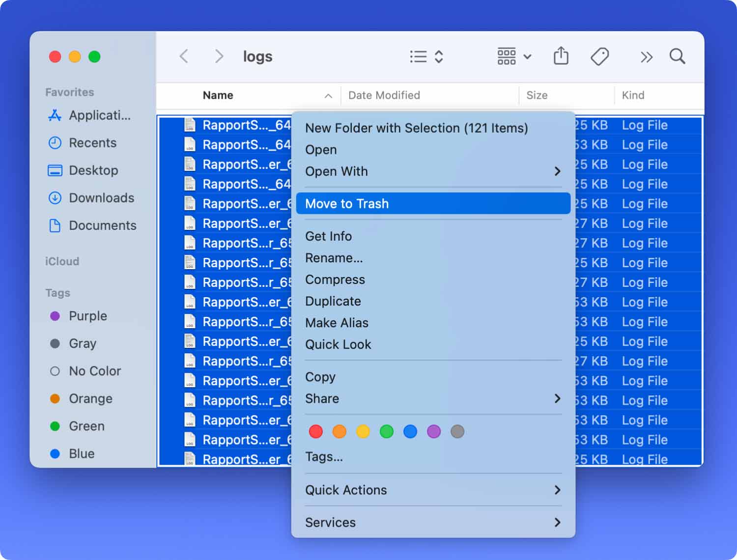Go forward with the right chevron

(219, 56)
